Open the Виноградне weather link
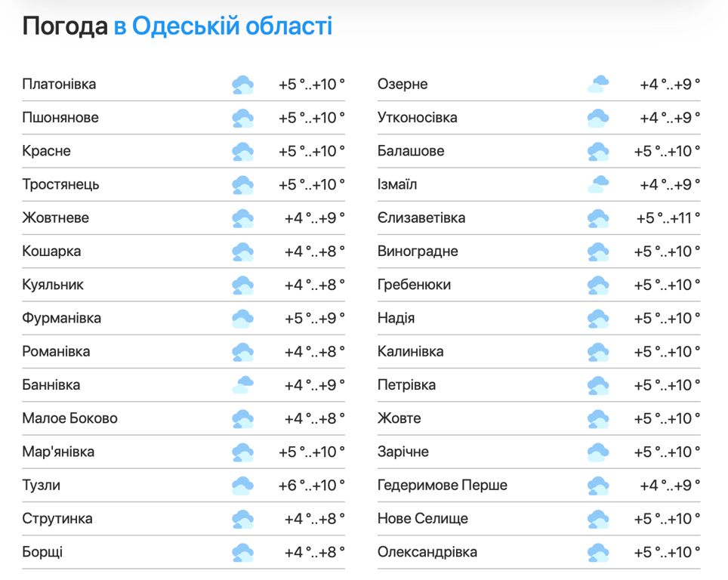728x580 pixels. (418, 251)
